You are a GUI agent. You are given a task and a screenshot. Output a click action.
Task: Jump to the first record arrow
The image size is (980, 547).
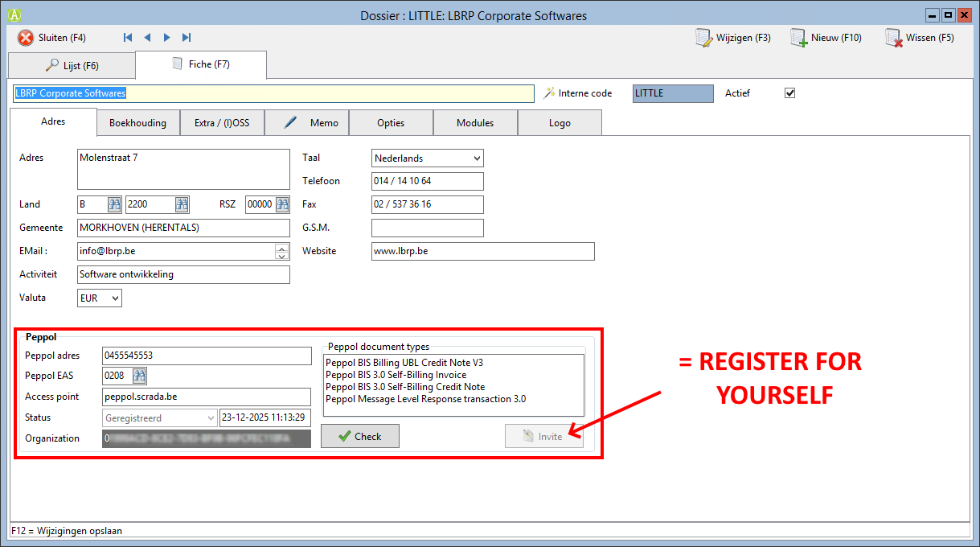[x=128, y=38]
